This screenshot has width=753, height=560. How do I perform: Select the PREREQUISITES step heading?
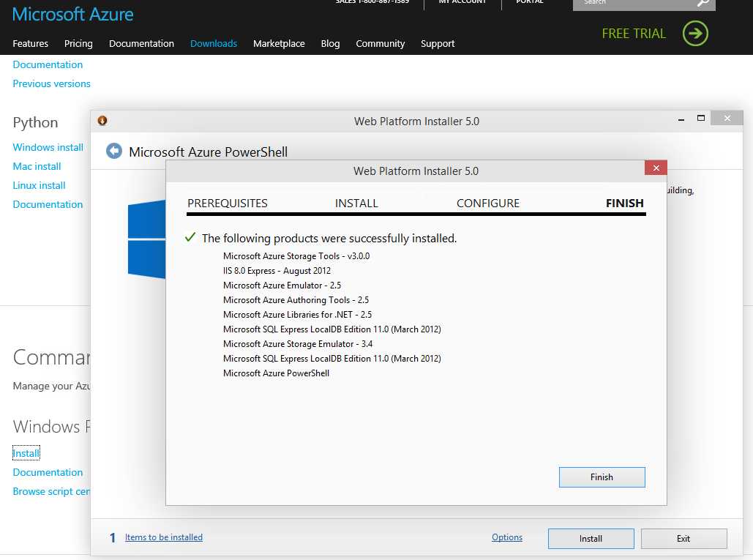tap(227, 204)
